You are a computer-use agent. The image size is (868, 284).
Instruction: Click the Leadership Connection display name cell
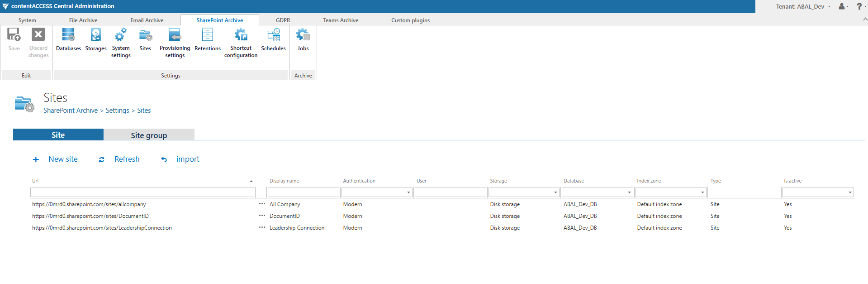[297, 228]
